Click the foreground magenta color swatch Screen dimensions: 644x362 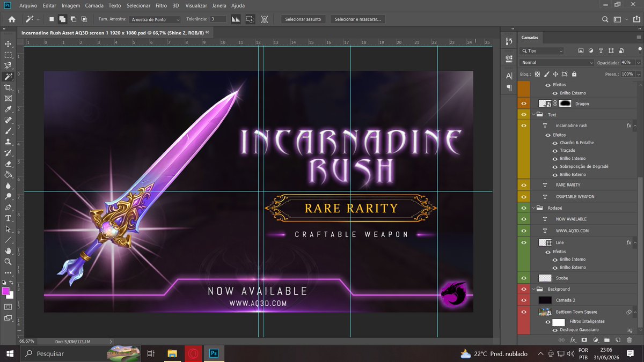(x=6, y=291)
